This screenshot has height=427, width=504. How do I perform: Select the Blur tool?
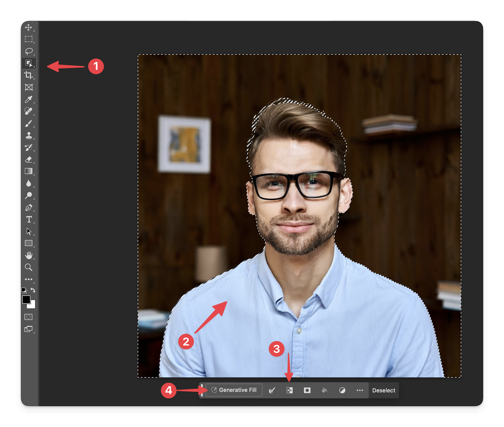point(29,183)
